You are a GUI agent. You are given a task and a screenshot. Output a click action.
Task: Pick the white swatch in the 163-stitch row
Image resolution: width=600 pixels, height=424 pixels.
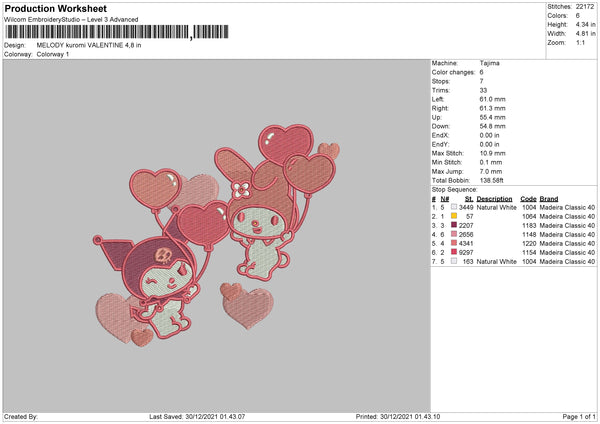pos(454,261)
